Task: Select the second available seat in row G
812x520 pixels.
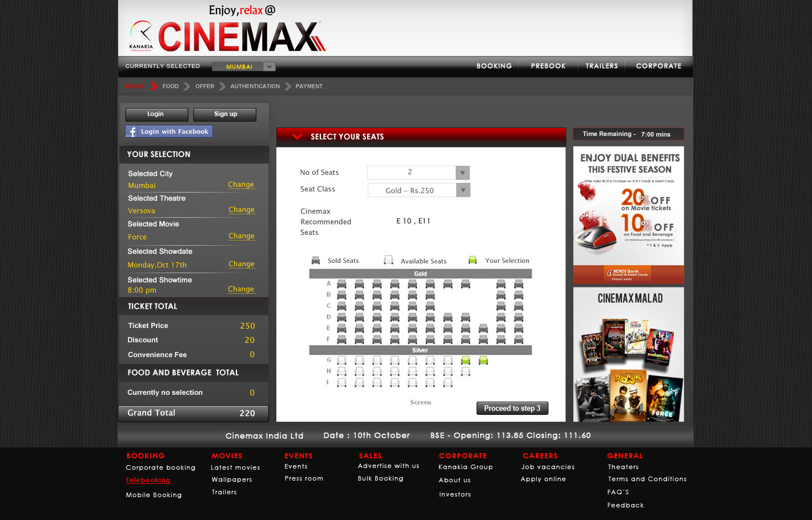Action: click(x=359, y=360)
